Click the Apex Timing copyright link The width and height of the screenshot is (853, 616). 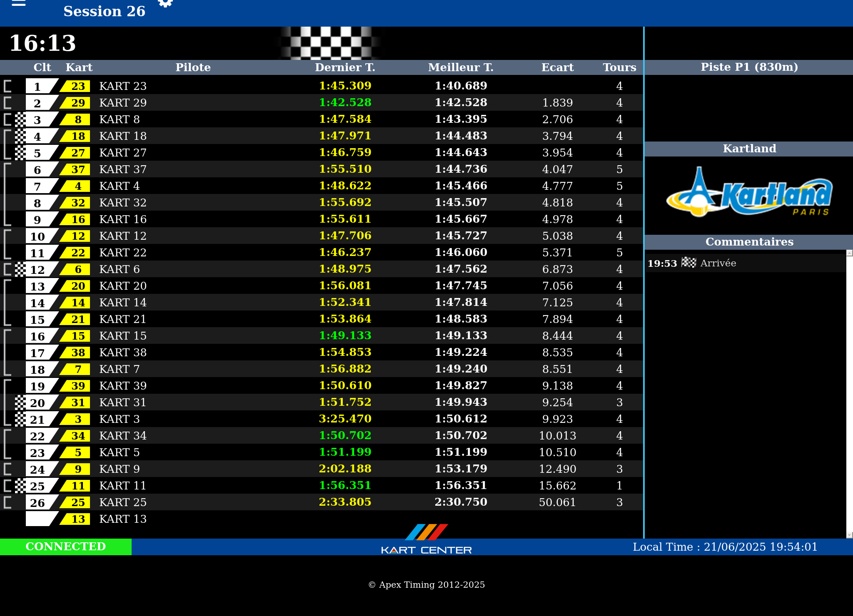click(426, 585)
